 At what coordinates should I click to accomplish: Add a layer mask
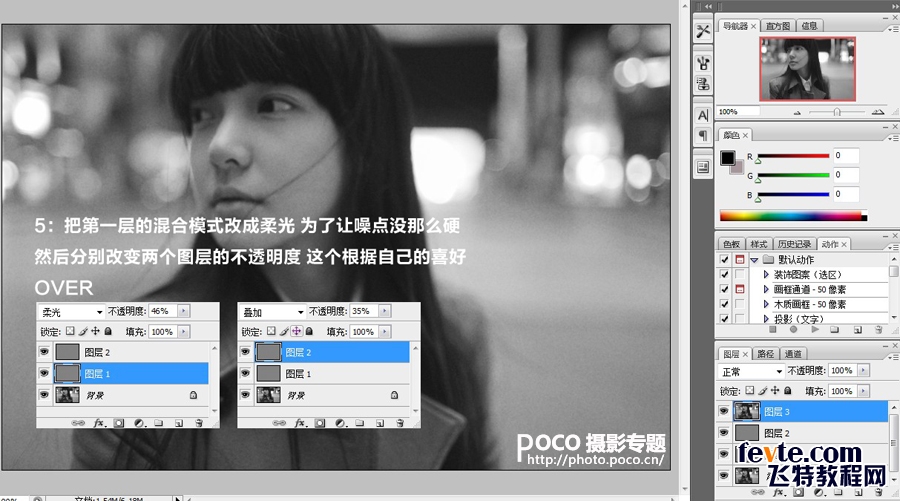pyautogui.click(x=798, y=492)
